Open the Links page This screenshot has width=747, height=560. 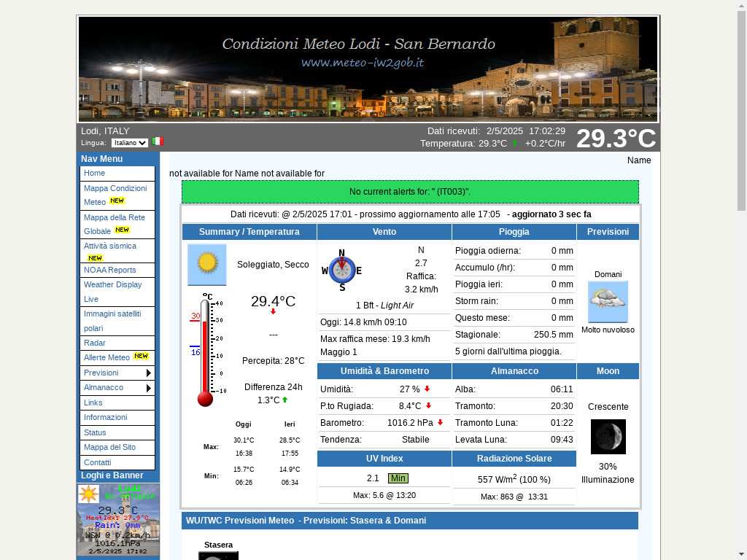pyautogui.click(x=117, y=402)
